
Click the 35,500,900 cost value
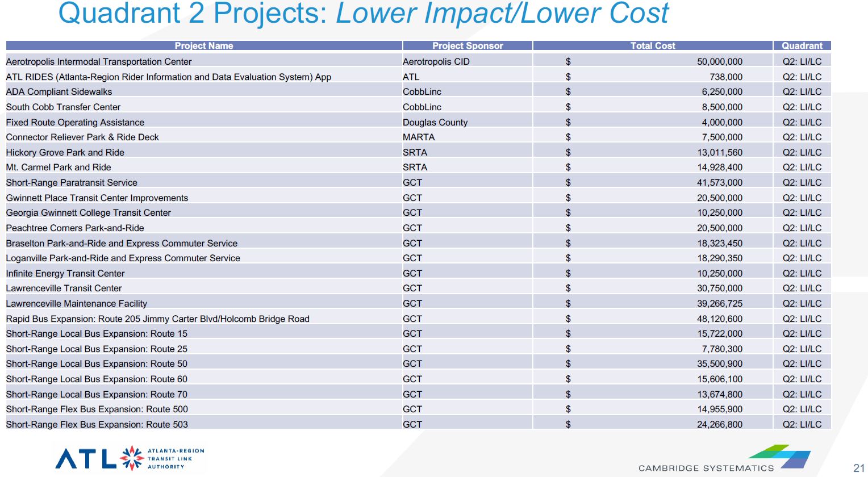[x=720, y=363]
